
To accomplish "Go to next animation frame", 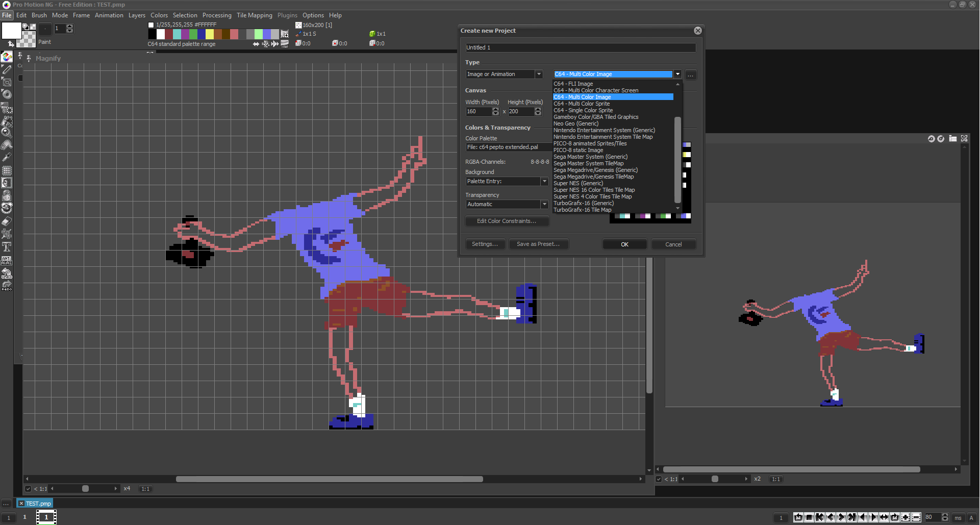I will [841, 517].
